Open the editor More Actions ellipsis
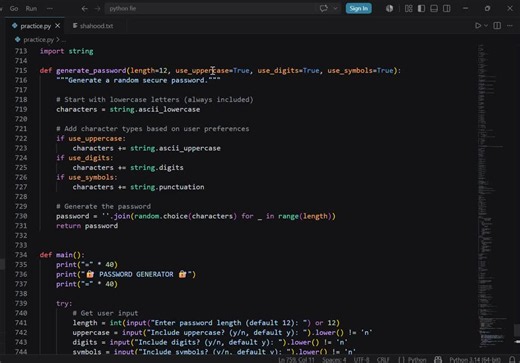Image resolution: width=520 pixels, height=363 pixels. 510,26
